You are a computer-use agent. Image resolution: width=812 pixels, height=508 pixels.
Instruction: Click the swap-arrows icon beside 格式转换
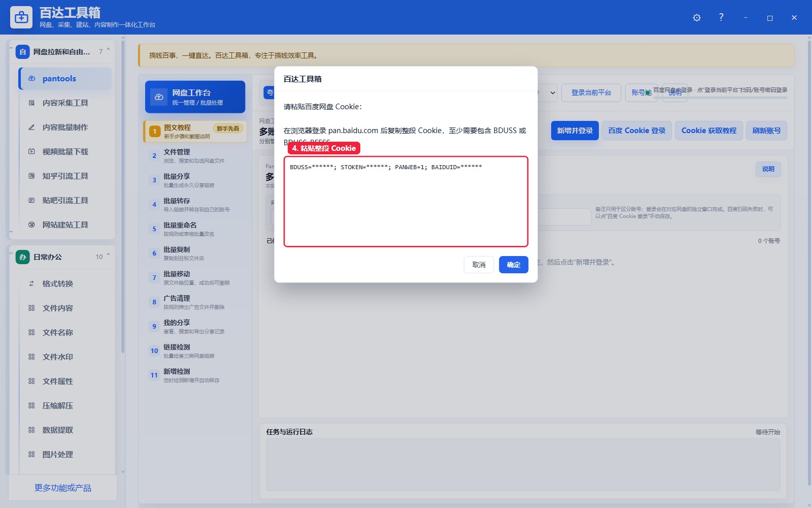click(x=31, y=284)
